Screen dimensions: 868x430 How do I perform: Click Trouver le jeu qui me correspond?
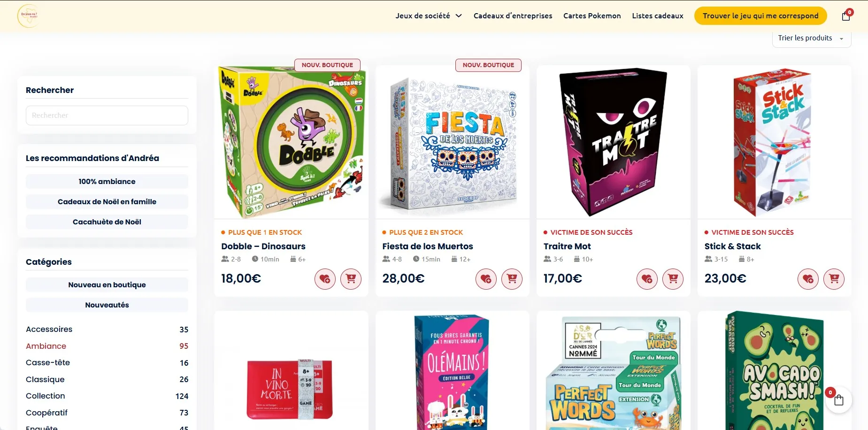[760, 16]
